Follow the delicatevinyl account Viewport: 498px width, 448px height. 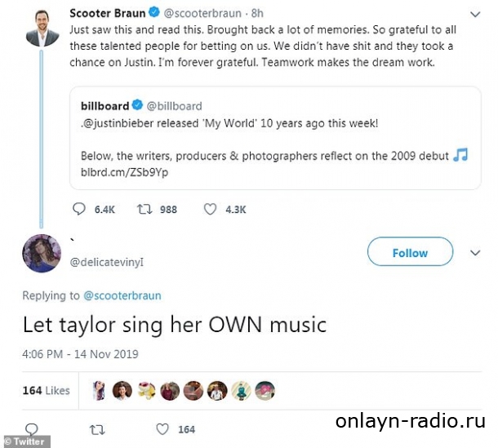click(410, 253)
